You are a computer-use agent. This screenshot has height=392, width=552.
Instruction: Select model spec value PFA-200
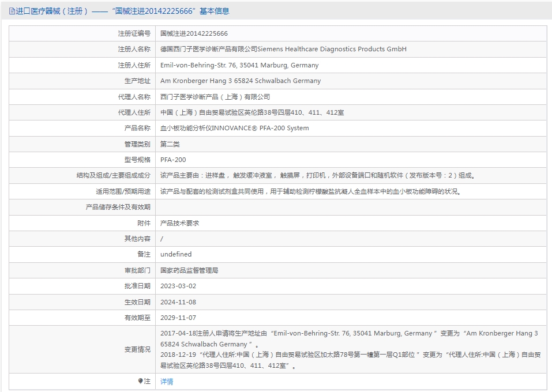click(x=173, y=160)
